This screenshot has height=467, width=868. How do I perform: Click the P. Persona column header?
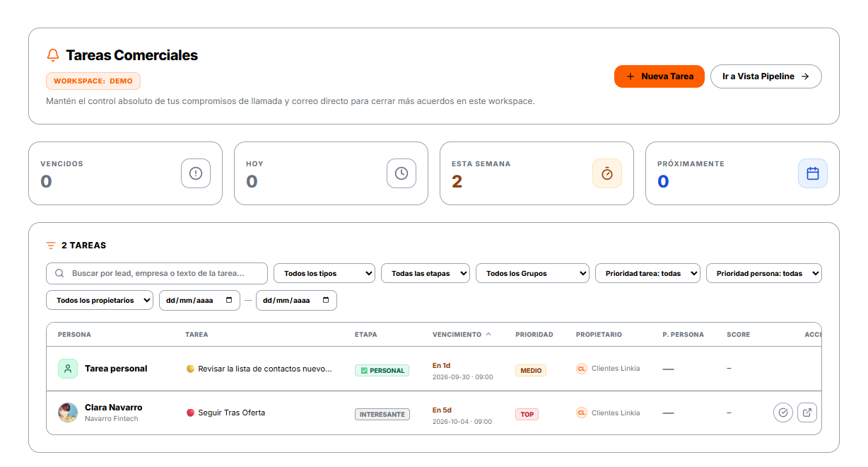[683, 335]
